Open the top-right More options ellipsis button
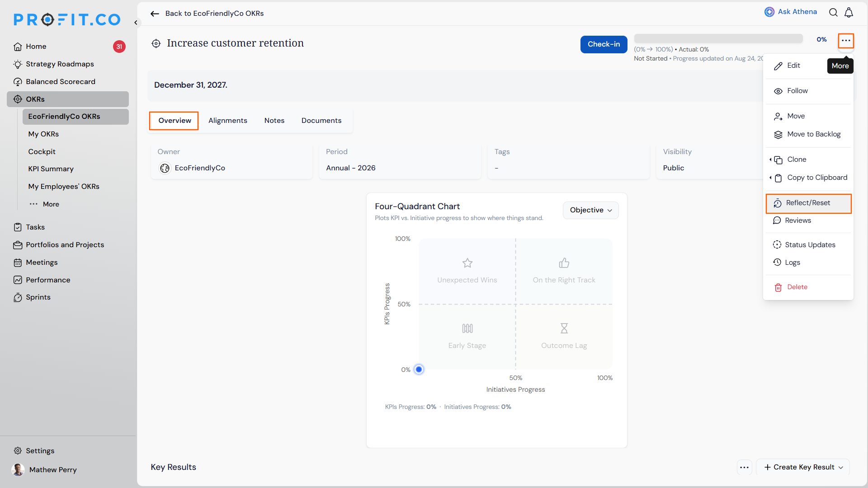Viewport: 868px width, 488px height. (846, 41)
